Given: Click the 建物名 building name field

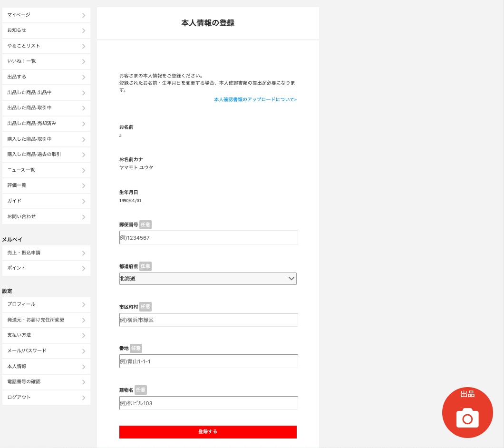Looking at the screenshot, I should [208, 403].
